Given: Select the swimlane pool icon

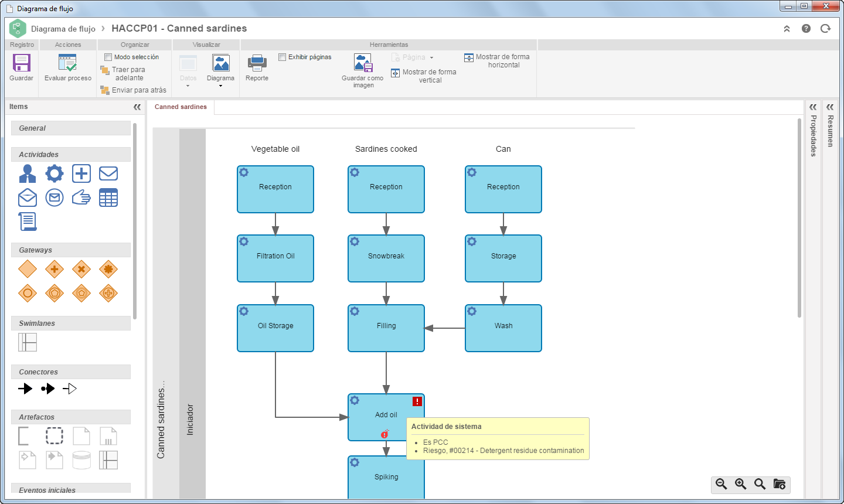Looking at the screenshot, I should (x=28, y=342).
